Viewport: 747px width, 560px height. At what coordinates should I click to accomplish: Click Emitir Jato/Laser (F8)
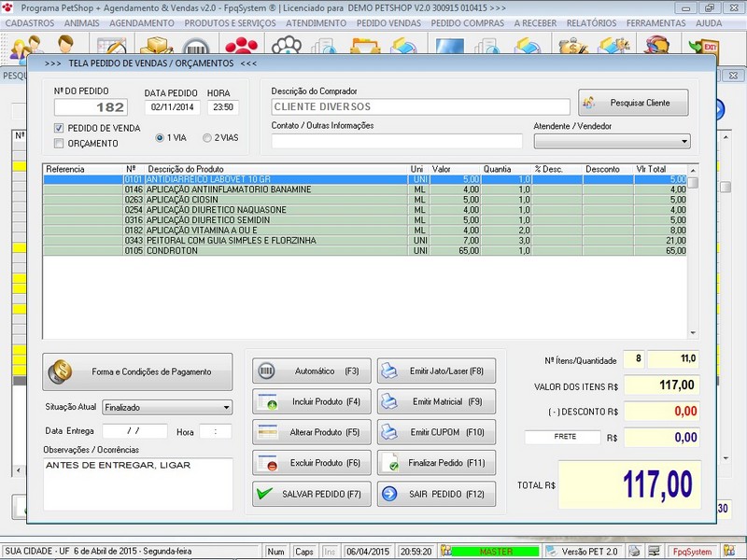[436, 371]
